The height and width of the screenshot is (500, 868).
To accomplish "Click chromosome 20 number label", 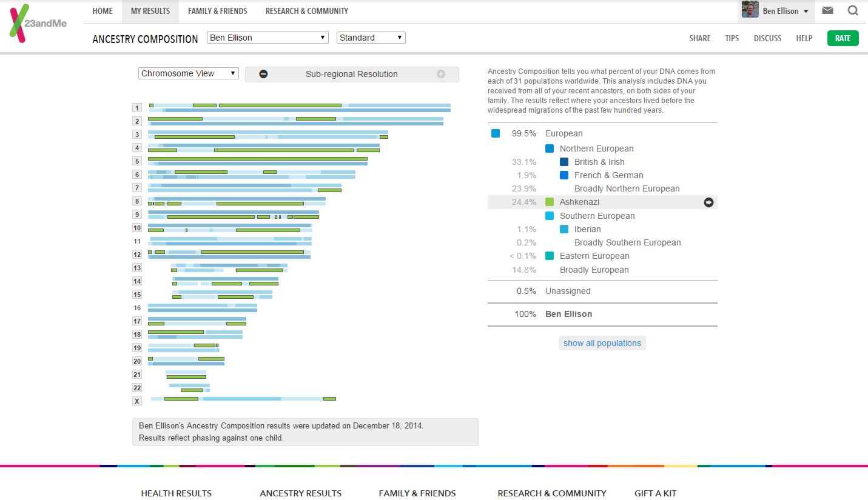I will [137, 361].
